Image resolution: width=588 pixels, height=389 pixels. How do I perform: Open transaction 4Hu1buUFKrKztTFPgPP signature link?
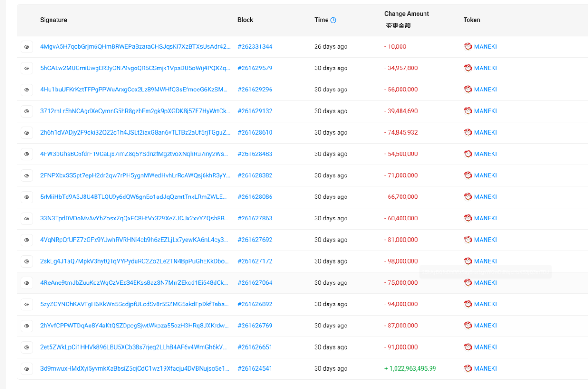click(x=134, y=90)
